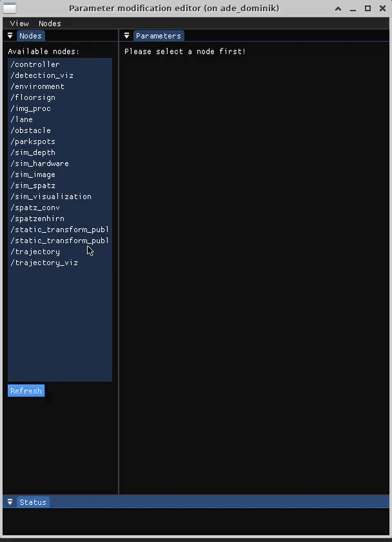Viewport: 392px width, 542px height.
Task: Select the /parkspots node
Action: [32, 141]
